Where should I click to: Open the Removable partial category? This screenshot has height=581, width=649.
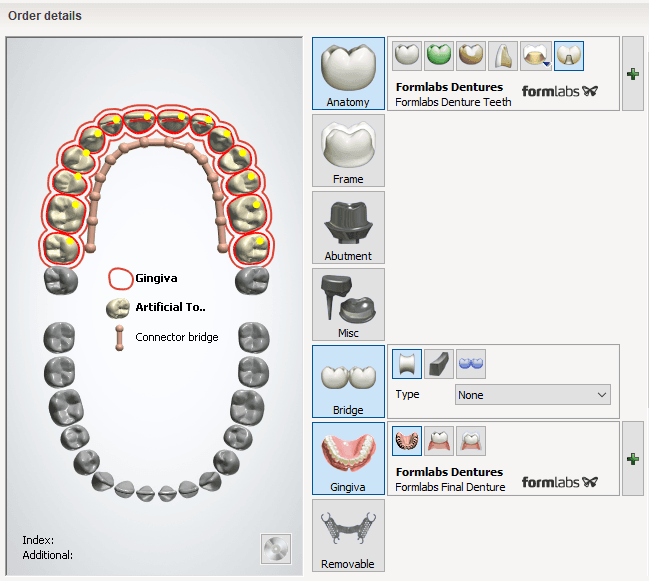click(x=348, y=535)
